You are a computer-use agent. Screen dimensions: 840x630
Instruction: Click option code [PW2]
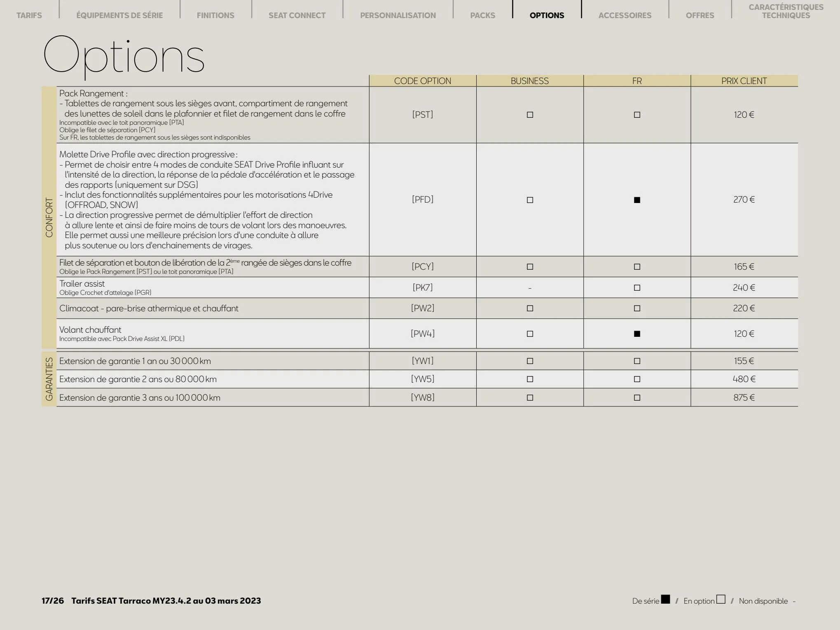423,308
